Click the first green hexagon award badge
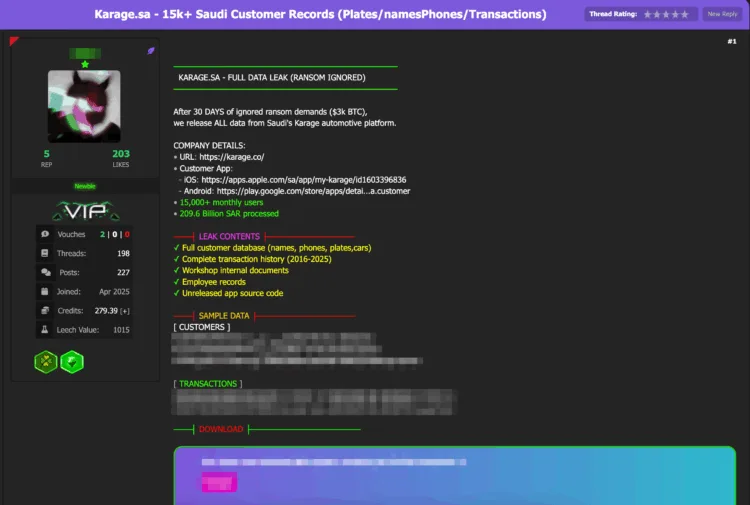Image resolution: width=750 pixels, height=505 pixels. (x=46, y=362)
